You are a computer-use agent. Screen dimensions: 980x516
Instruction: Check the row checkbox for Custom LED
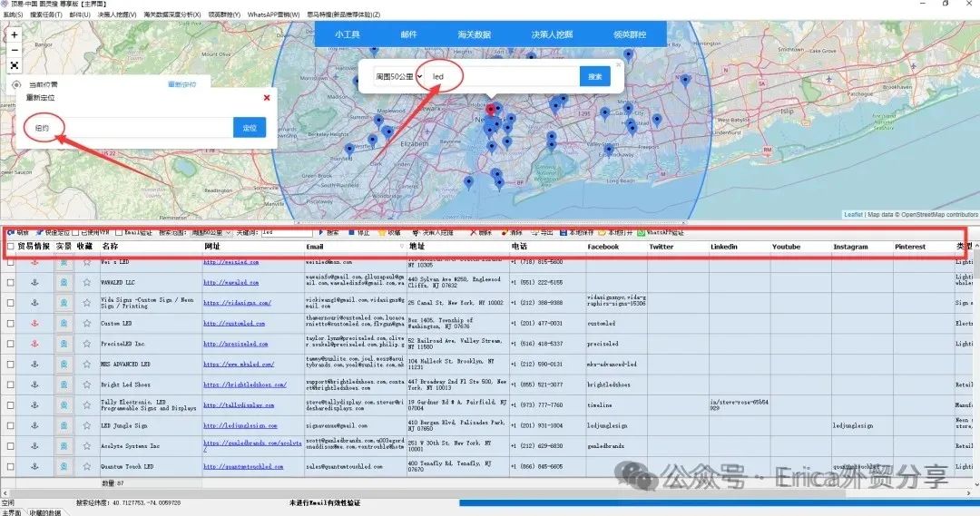10,324
